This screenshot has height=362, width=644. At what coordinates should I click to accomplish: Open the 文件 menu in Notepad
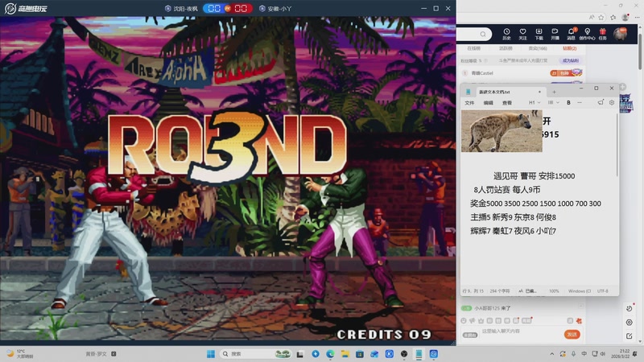[469, 103]
